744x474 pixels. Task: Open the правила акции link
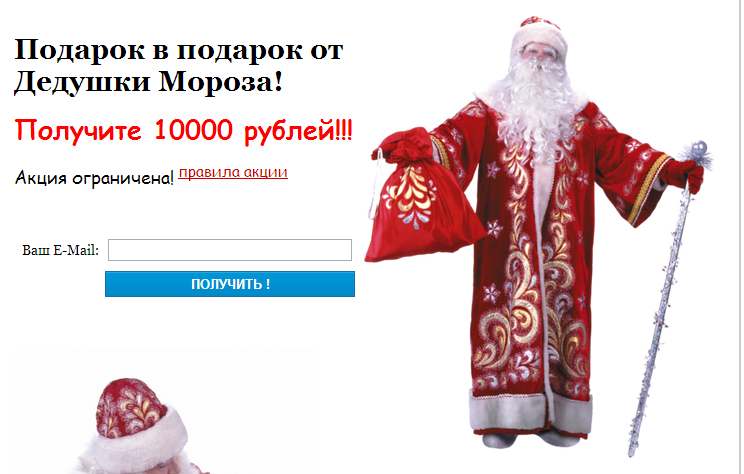pyautogui.click(x=233, y=172)
